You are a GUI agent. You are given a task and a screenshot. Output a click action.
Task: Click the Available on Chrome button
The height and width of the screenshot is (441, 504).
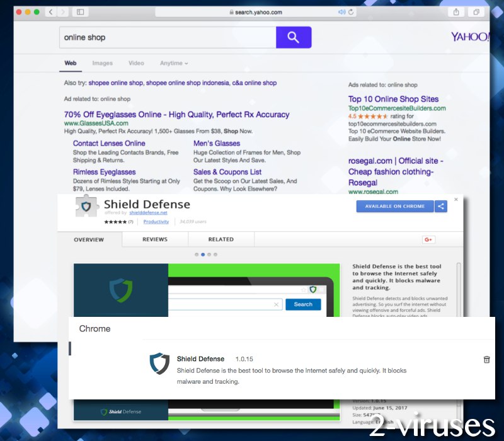pos(395,206)
